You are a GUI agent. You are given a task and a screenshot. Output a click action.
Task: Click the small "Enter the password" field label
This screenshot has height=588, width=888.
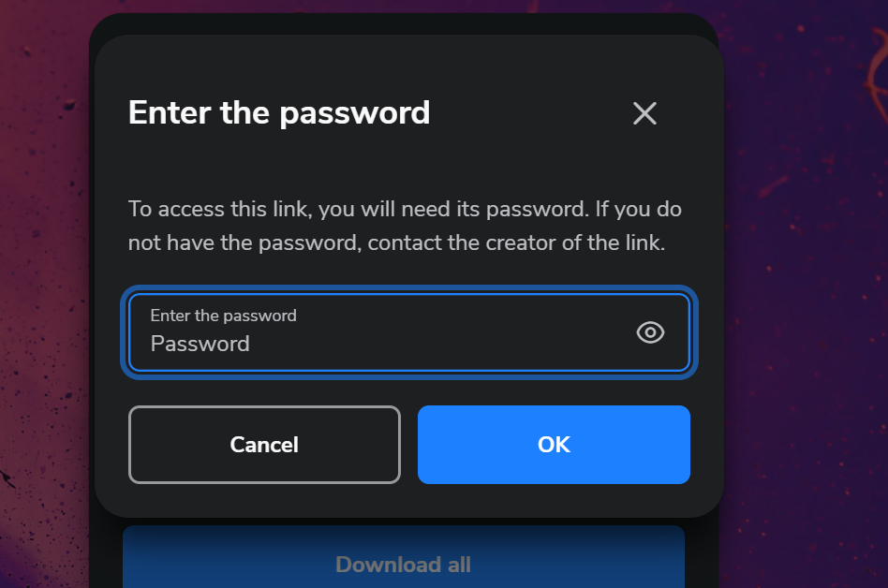pos(223,316)
